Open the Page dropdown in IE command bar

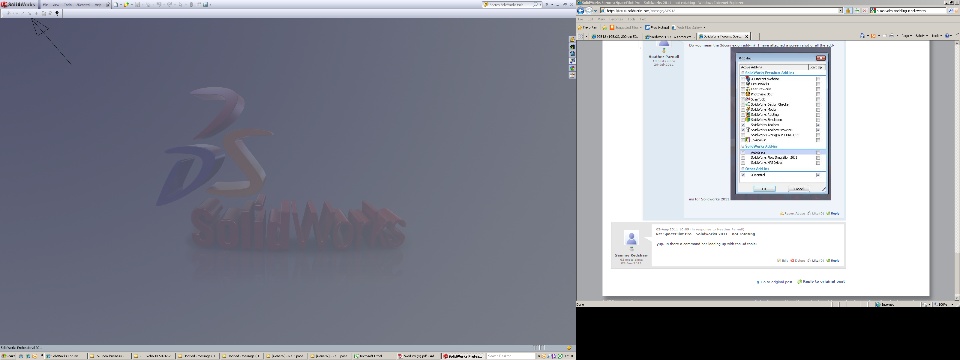pos(906,36)
